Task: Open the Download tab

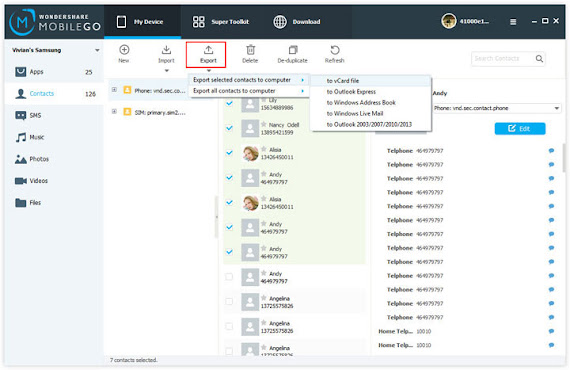Action: coord(297,21)
